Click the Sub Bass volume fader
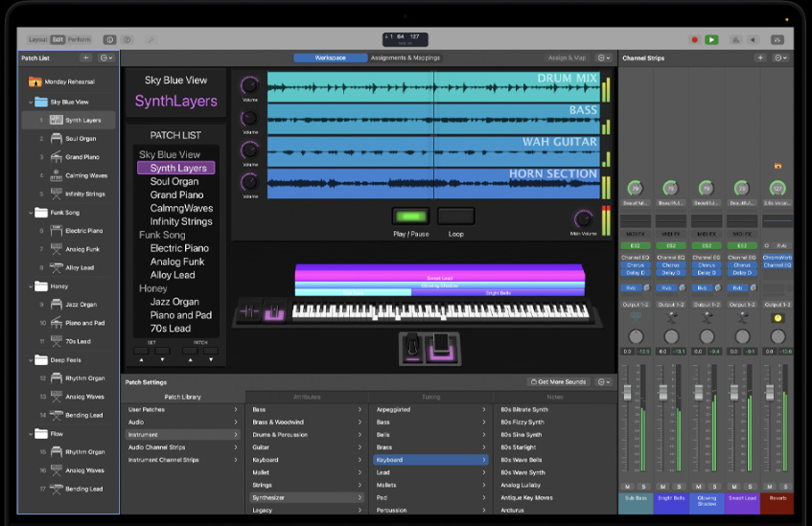812x526 pixels. pyautogui.click(x=627, y=392)
